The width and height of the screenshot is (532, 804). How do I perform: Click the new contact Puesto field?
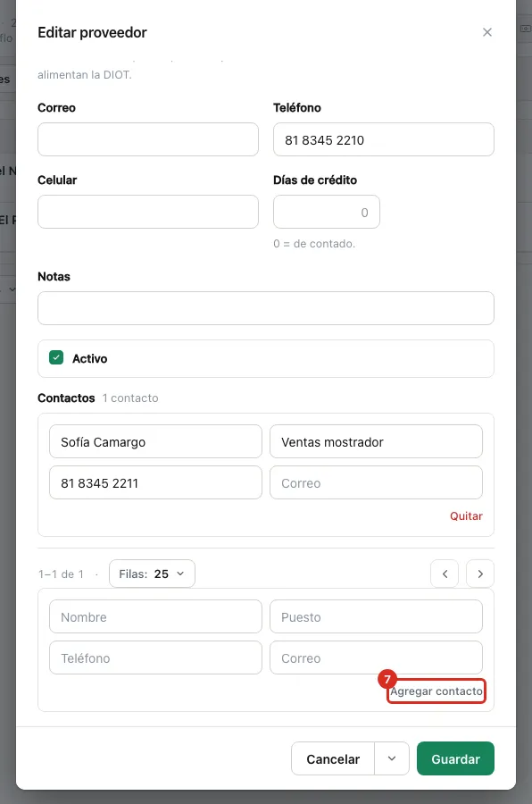point(376,616)
